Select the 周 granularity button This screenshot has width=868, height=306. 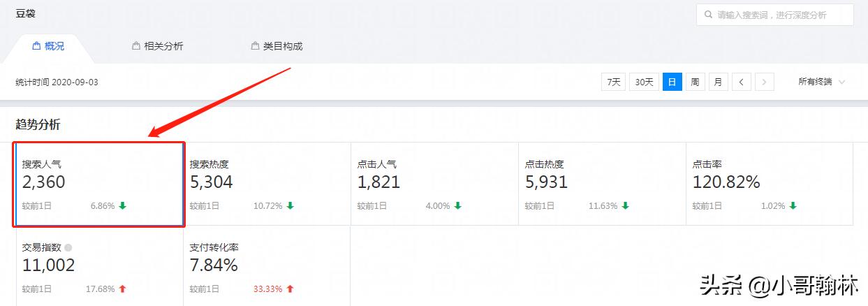(x=695, y=82)
